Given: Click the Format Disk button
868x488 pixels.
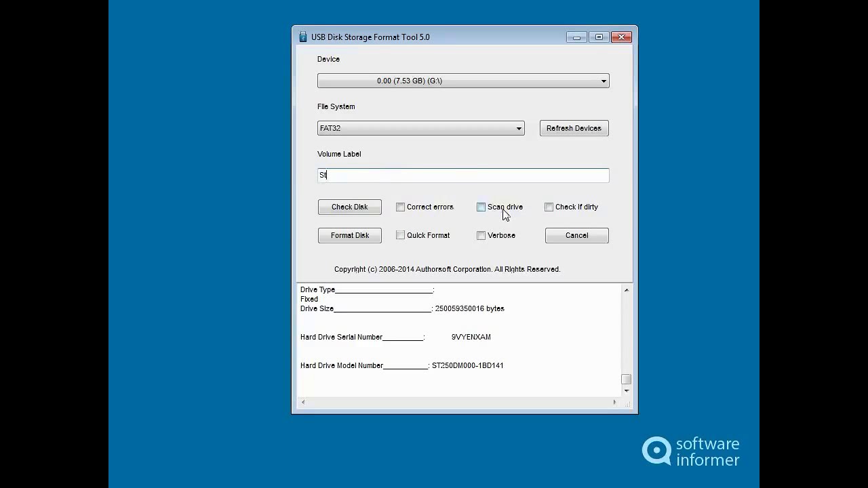Looking at the screenshot, I should pyautogui.click(x=350, y=235).
